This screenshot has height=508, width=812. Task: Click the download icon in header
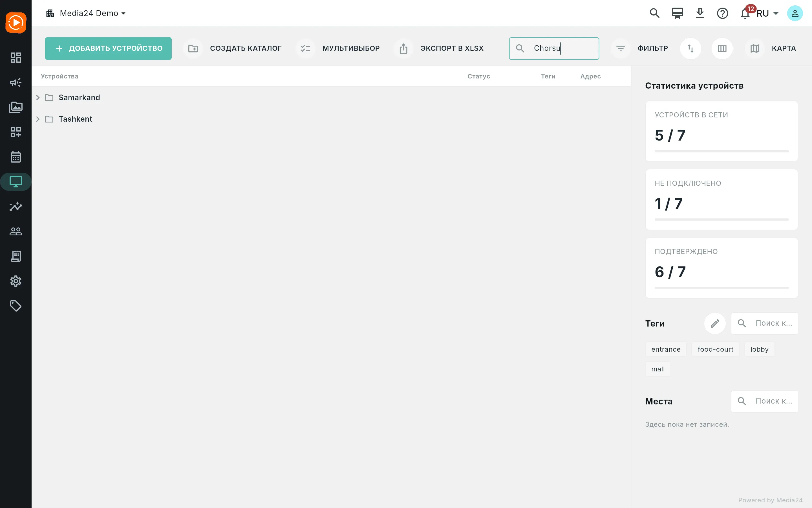pyautogui.click(x=700, y=14)
